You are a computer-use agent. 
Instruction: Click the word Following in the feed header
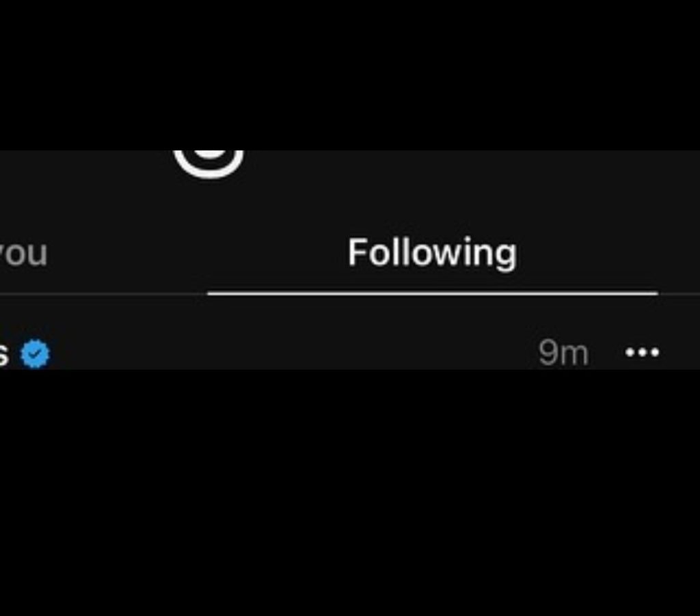(x=432, y=253)
